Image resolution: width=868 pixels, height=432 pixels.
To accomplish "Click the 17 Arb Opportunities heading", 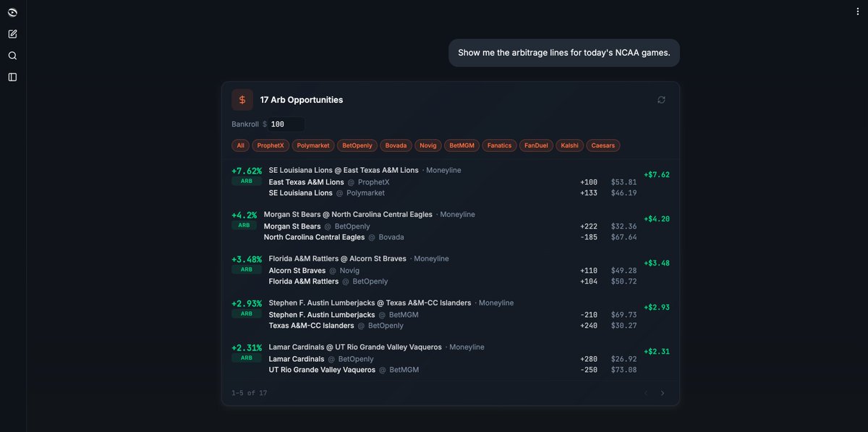I will pos(302,100).
